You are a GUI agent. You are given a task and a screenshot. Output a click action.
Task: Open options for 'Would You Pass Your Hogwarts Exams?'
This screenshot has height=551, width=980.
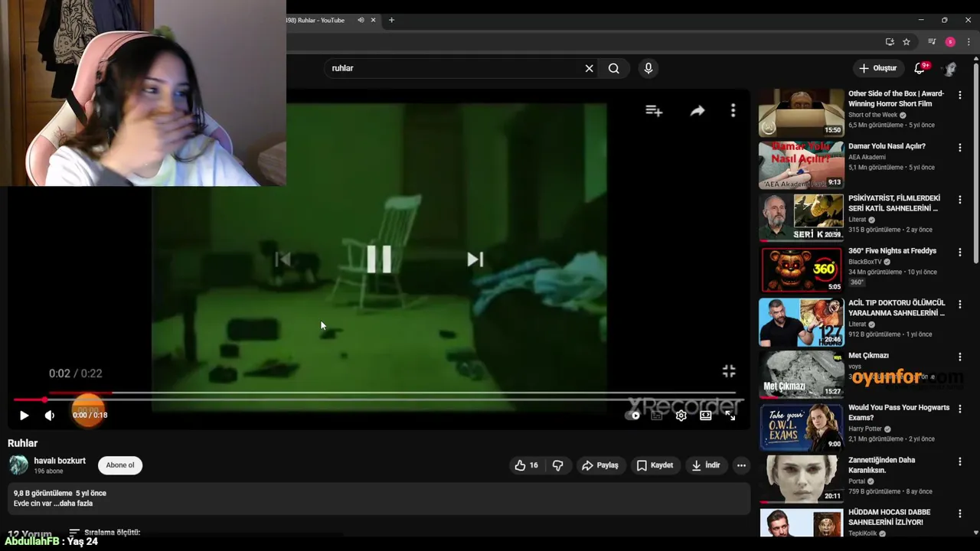click(x=959, y=409)
